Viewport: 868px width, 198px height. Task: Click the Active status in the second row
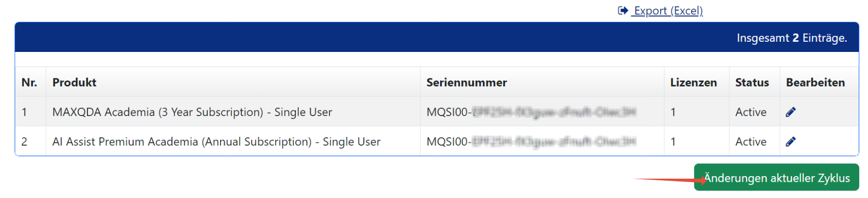point(751,142)
